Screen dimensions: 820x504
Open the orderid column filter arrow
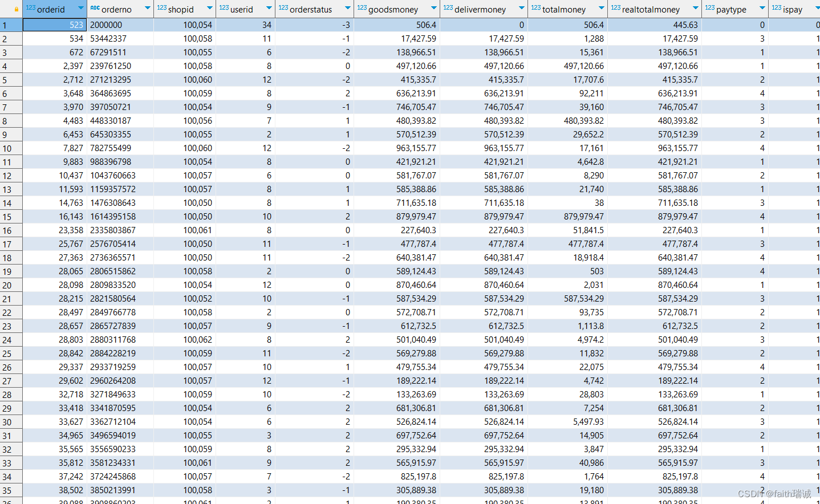point(80,9)
